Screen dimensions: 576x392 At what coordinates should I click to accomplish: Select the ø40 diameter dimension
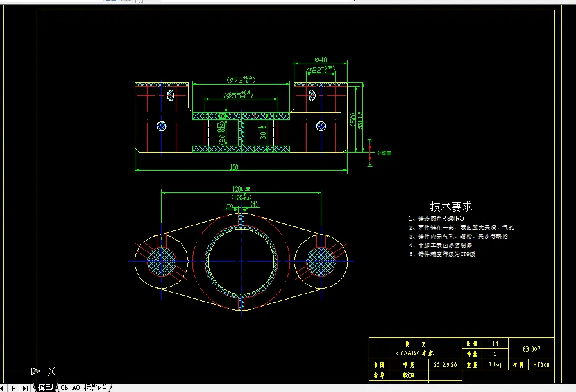coord(321,60)
